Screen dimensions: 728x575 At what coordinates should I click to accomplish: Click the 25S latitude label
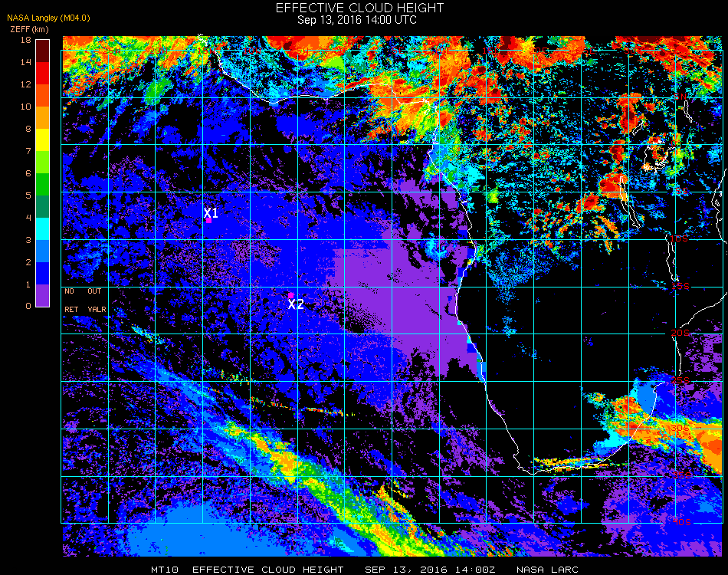click(x=680, y=381)
